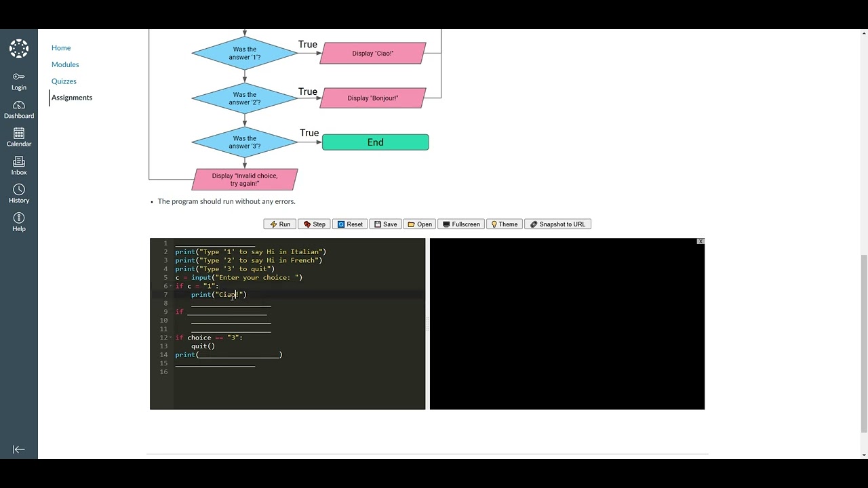The height and width of the screenshot is (488, 868).
Task: Change the editor Theme
Action: click(x=505, y=224)
